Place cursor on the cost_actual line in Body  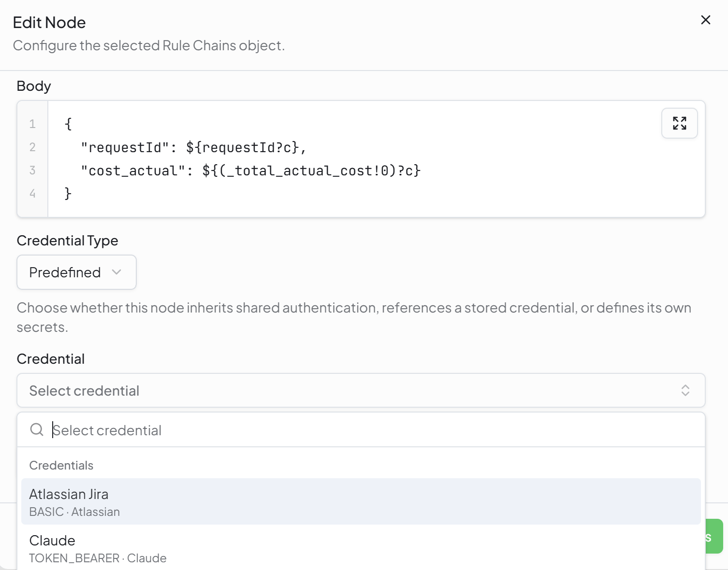pos(250,171)
